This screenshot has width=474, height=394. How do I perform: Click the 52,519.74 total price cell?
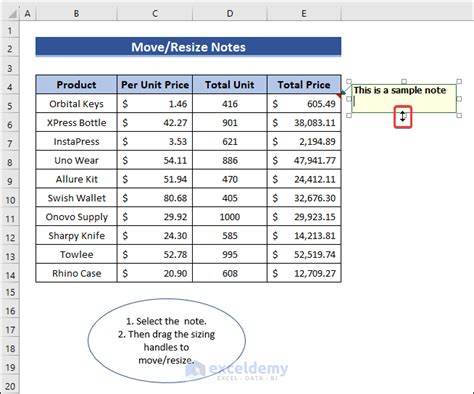(304, 254)
